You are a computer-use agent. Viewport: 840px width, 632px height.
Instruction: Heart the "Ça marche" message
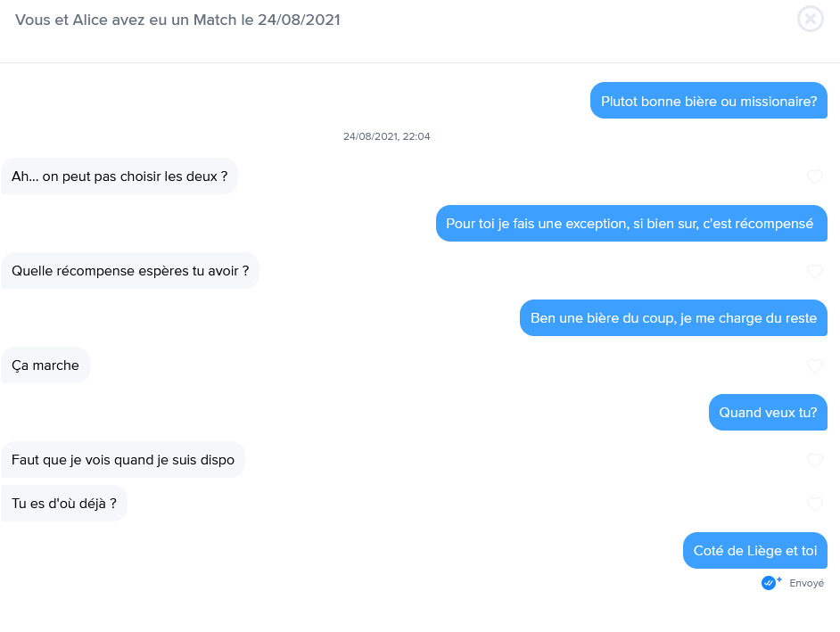click(x=815, y=365)
